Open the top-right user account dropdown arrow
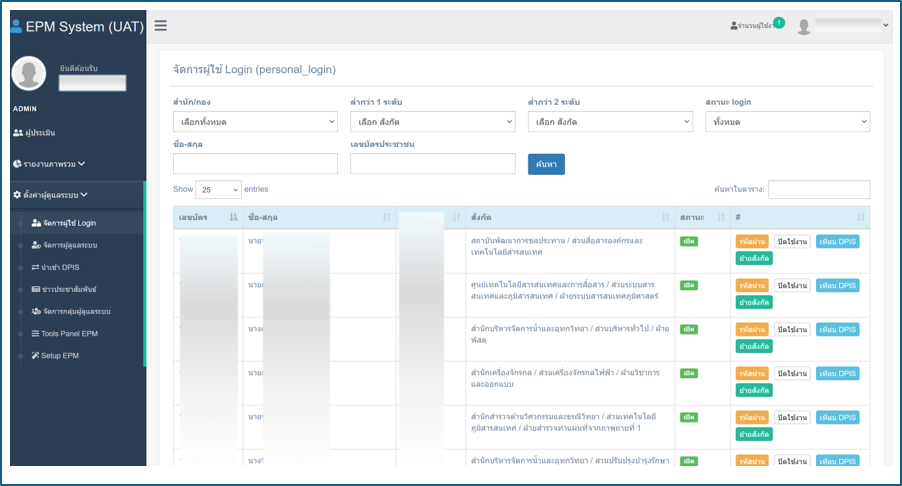The width and height of the screenshot is (902, 486). [x=886, y=25]
